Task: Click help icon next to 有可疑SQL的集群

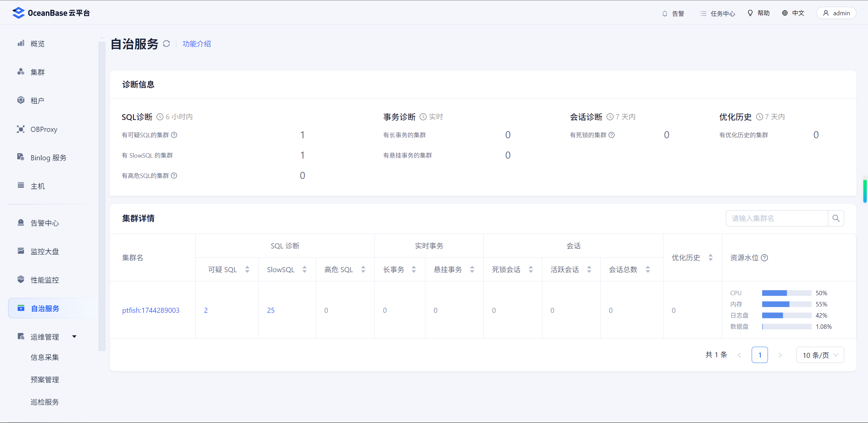Action: pos(174,135)
